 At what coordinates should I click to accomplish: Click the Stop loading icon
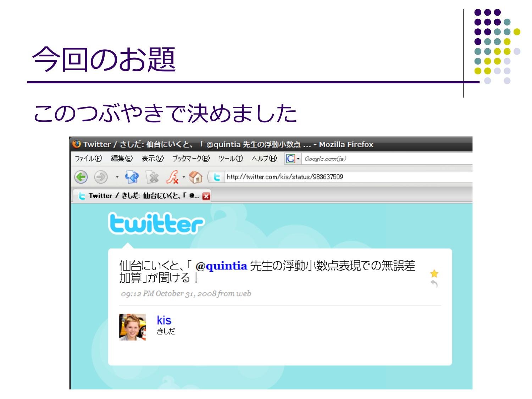coord(153,177)
